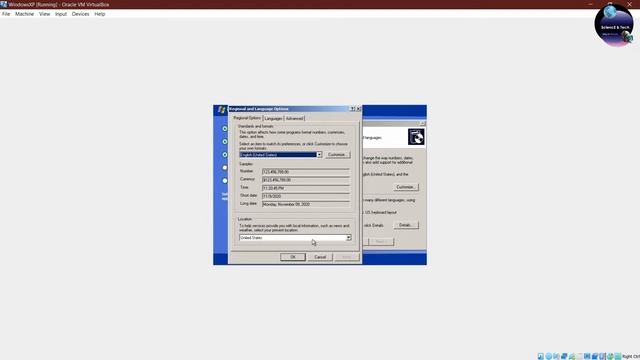Screen dimensions: 640x360
Task: Switch to the Advanced tab
Action: [x=294, y=118]
